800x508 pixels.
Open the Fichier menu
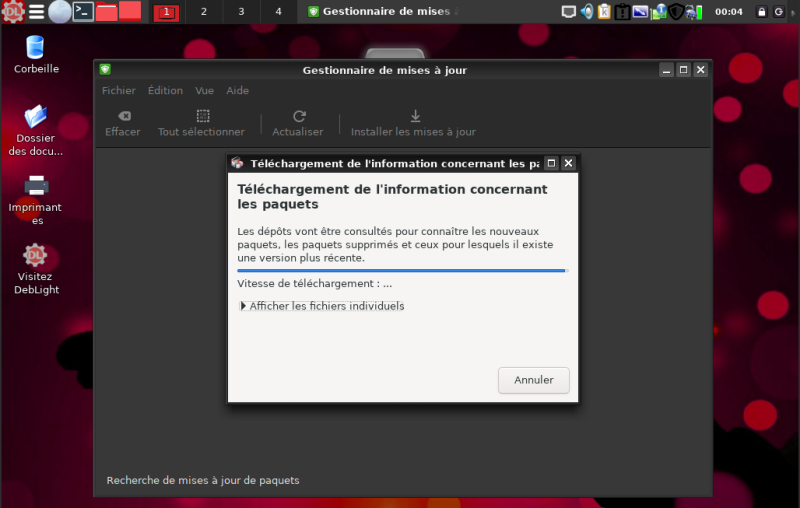point(118,91)
